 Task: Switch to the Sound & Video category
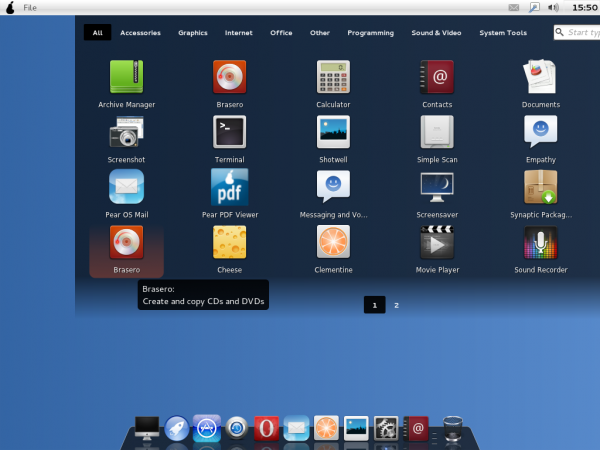point(436,33)
